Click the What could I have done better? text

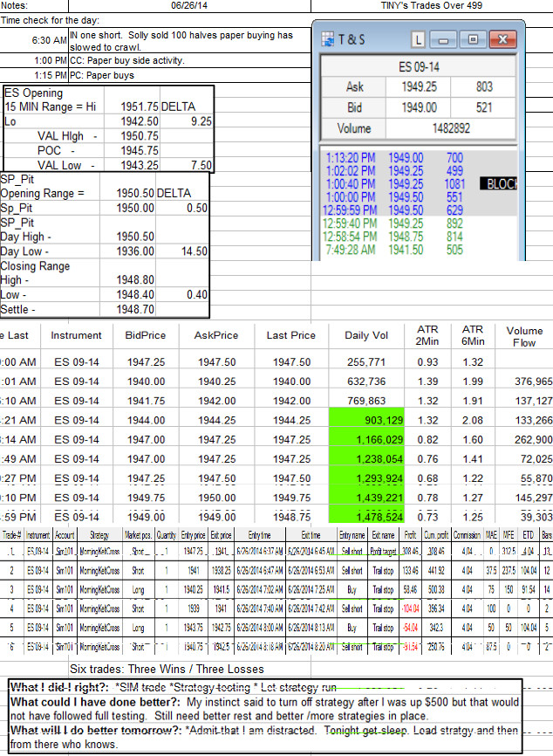95,702
